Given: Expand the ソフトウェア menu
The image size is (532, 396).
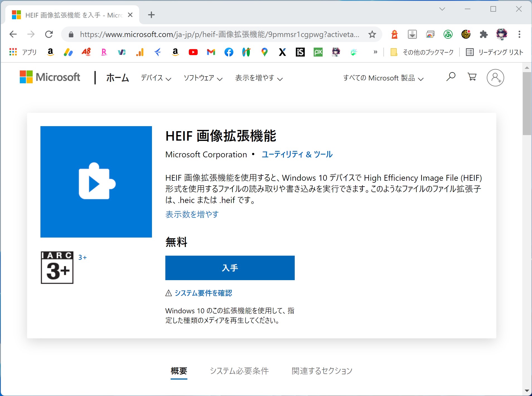Looking at the screenshot, I should [203, 78].
